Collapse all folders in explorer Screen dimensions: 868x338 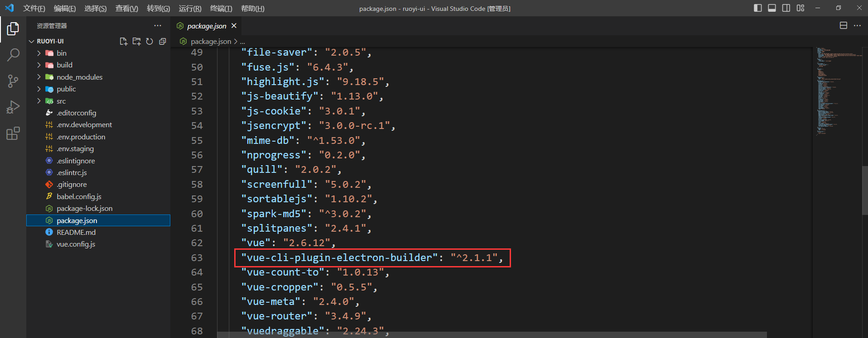pyautogui.click(x=163, y=41)
